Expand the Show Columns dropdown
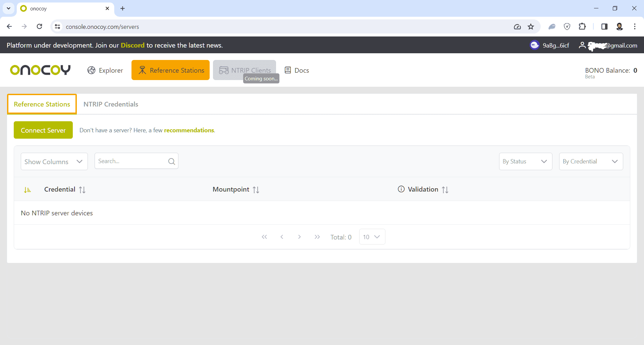Image resolution: width=644 pixels, height=345 pixels. (54, 161)
